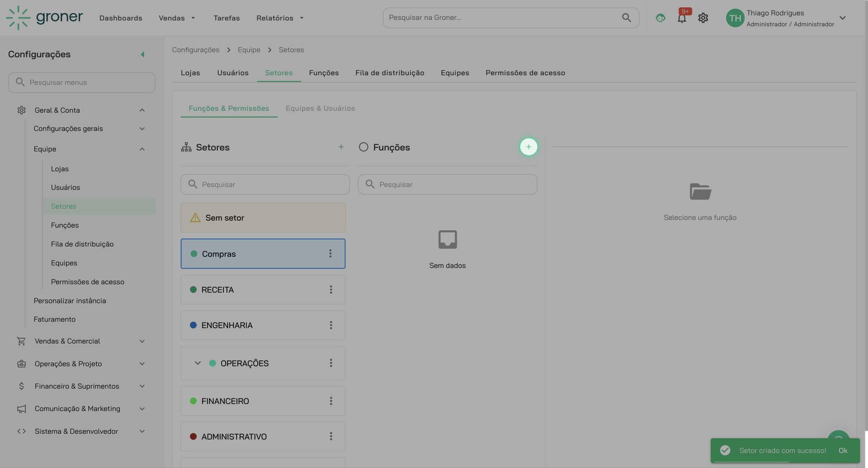
Task: Open the three-dot menu for ENGENHARIA
Action: (330, 325)
